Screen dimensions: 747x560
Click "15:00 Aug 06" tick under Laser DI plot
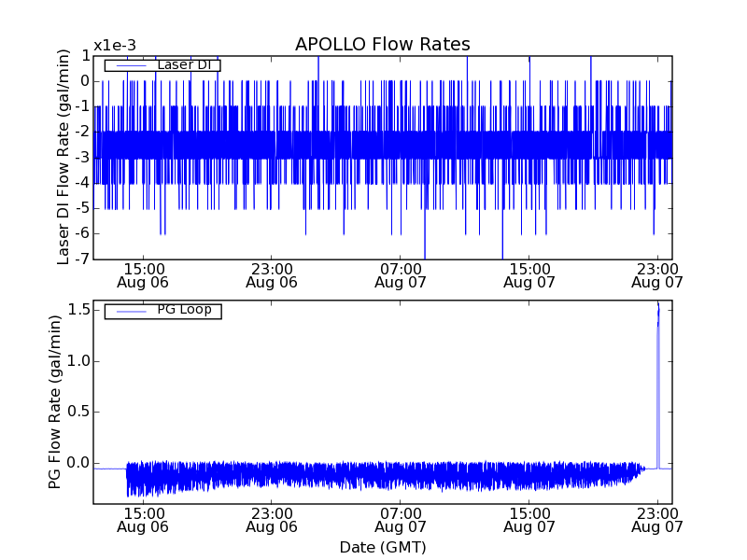(143, 276)
